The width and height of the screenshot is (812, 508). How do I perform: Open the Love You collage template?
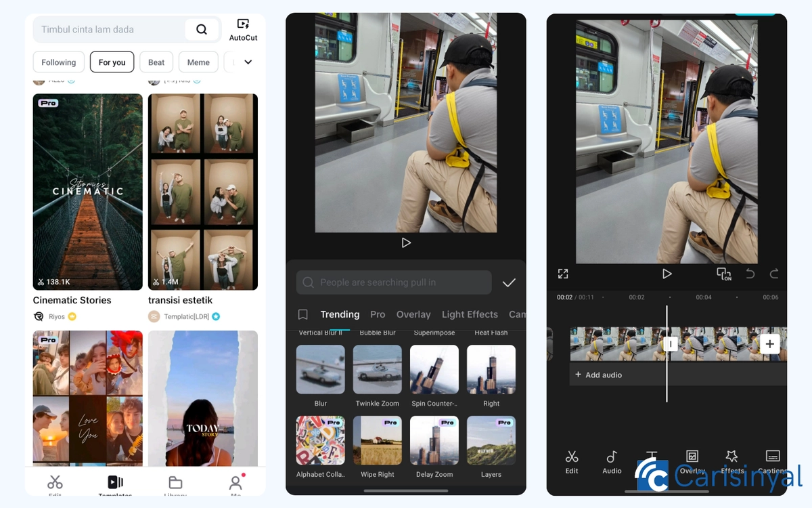pos(88,398)
